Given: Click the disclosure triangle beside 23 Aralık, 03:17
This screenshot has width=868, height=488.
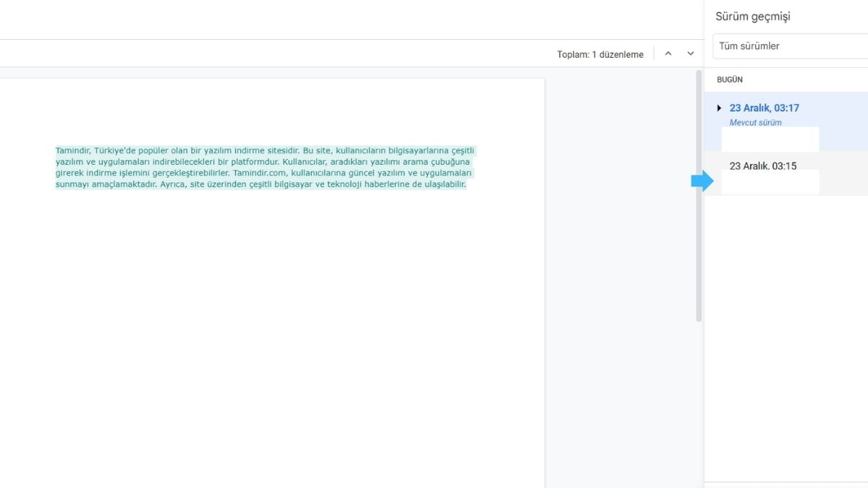Looking at the screenshot, I should [719, 107].
